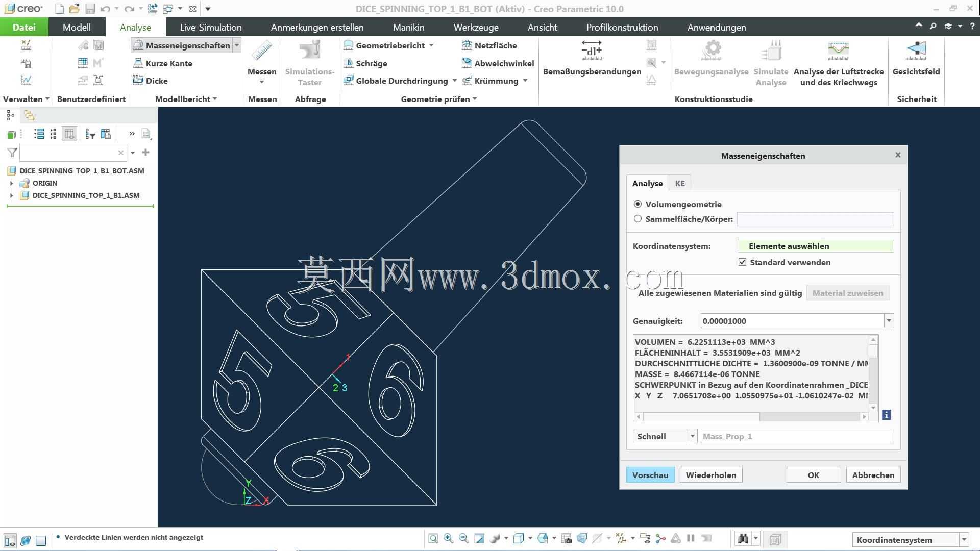Click the Zoom in magnifier icon
980x551 pixels.
pos(448,538)
